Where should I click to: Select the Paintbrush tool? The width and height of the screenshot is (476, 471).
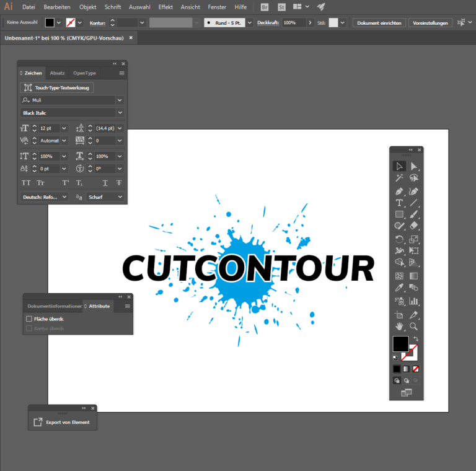[413, 214]
